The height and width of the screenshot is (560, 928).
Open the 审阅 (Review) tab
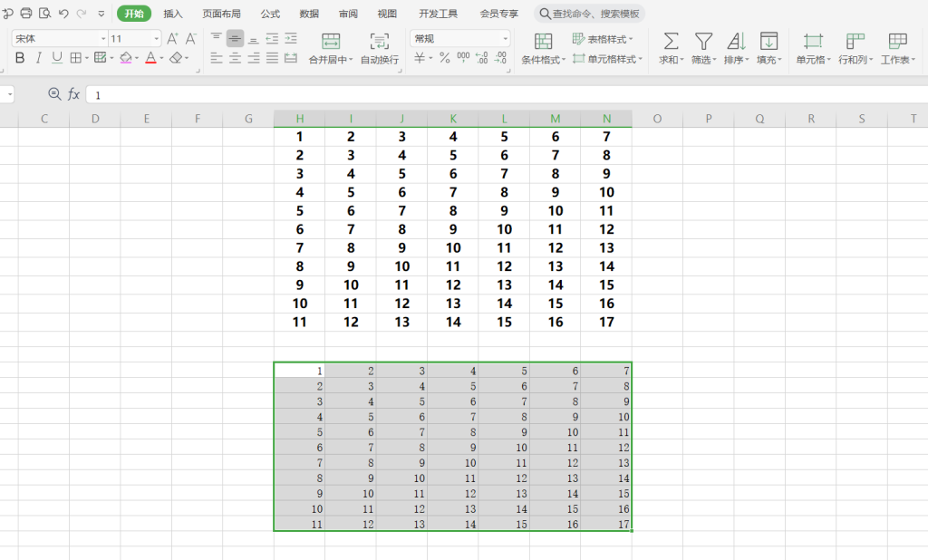(x=348, y=13)
